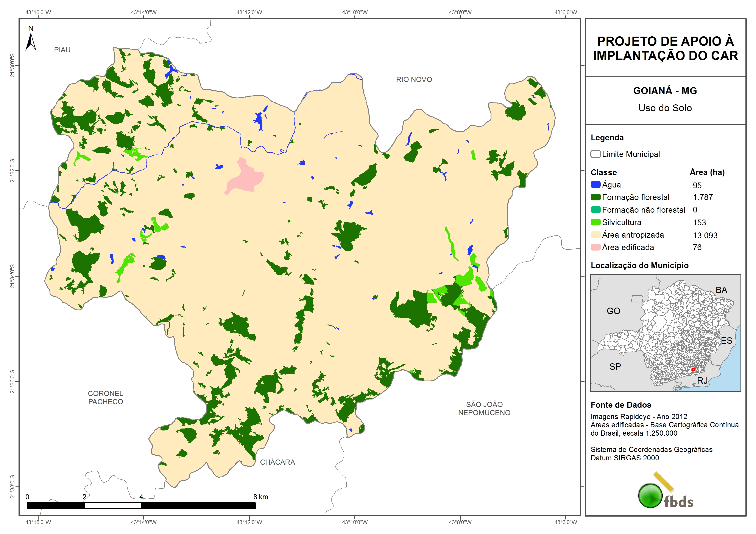Click the CORONEL PACHECO label
Viewport: 756px width, 534px height.
(x=105, y=398)
